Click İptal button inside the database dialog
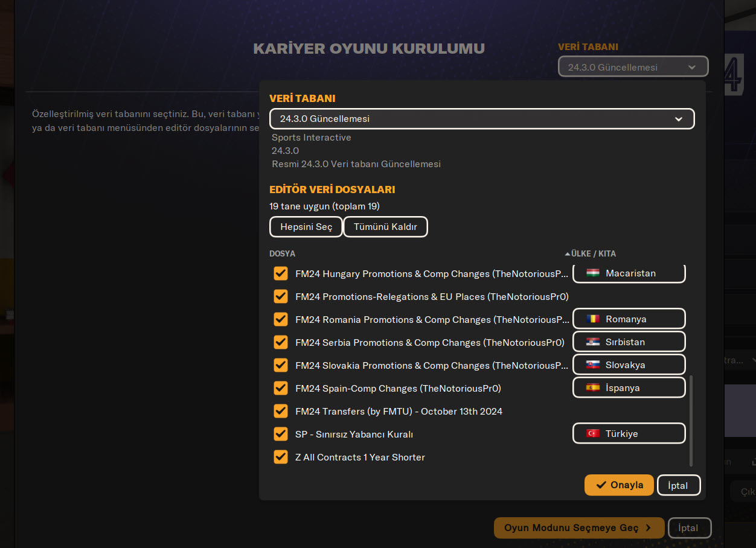 [x=678, y=485]
